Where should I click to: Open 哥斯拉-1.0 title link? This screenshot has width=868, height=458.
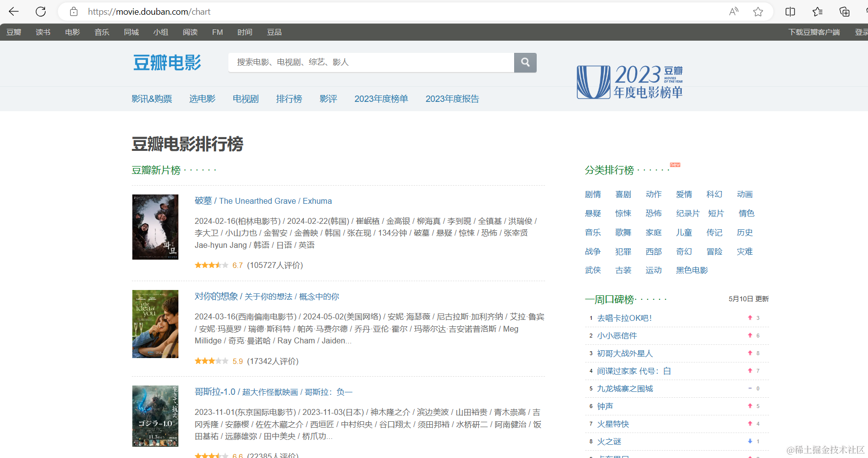click(273, 392)
